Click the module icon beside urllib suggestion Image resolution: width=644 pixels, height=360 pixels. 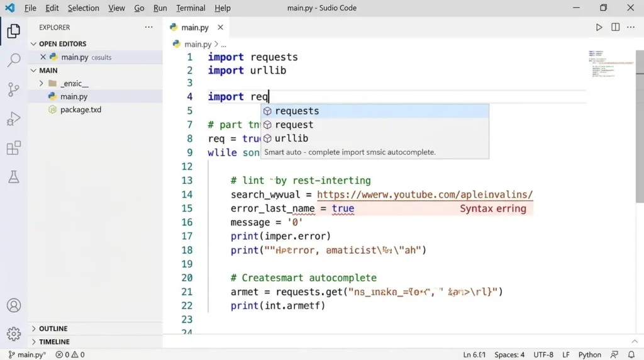coord(267,138)
